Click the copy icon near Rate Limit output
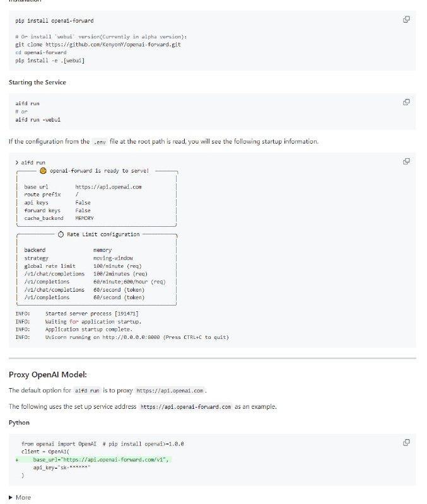 point(406,160)
